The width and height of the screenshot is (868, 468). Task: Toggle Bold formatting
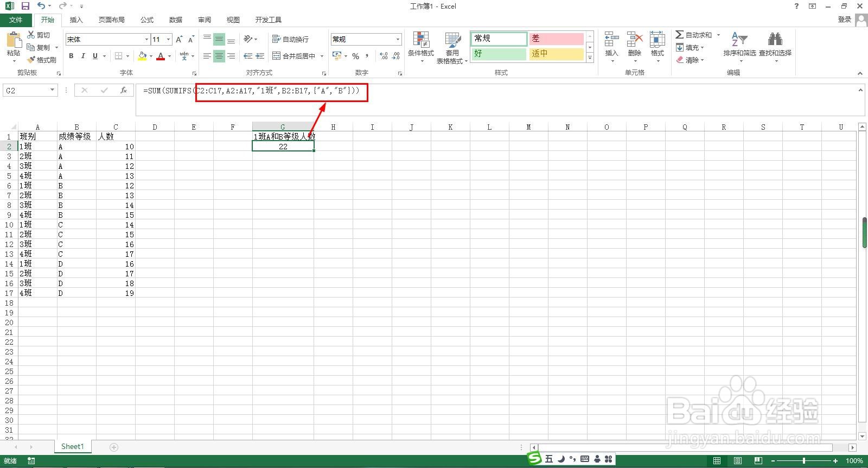coord(71,56)
